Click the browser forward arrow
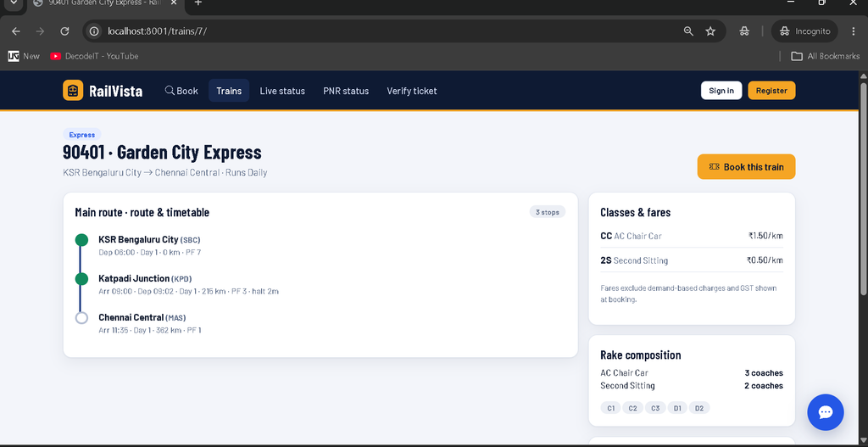This screenshot has height=447, width=868. [40, 31]
